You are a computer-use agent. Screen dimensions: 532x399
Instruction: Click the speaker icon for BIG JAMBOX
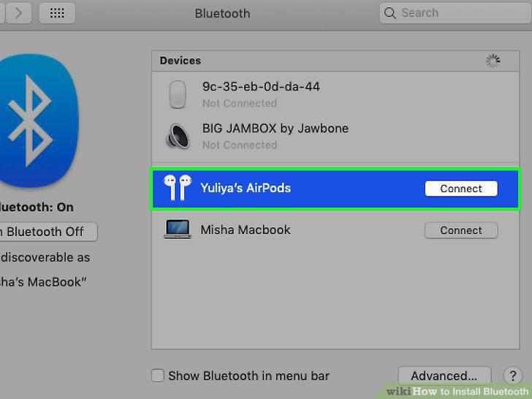[177, 136]
